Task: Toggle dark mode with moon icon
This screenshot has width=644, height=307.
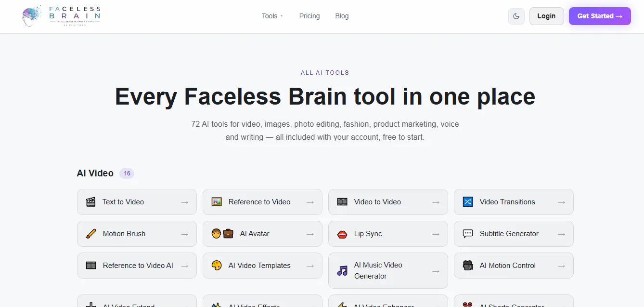Action: [x=516, y=16]
